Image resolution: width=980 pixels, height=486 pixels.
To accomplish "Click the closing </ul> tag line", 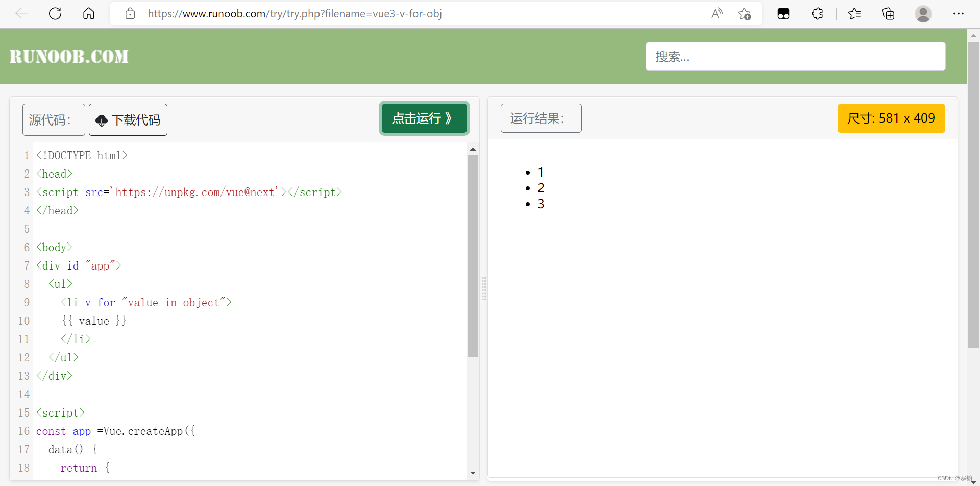I will (x=63, y=357).
